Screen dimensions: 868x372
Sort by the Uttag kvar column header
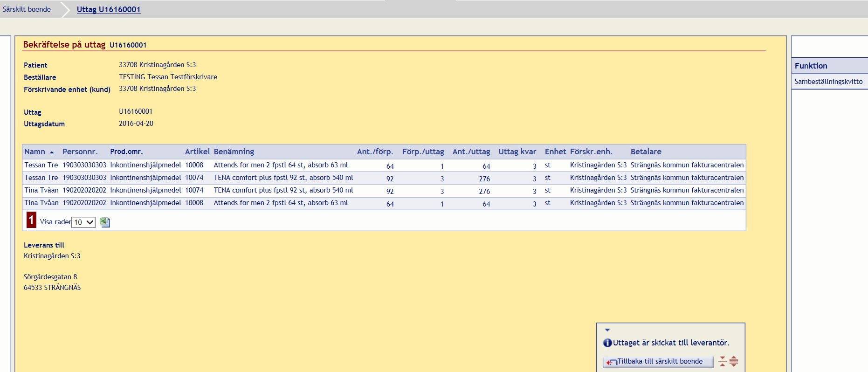[x=517, y=152]
